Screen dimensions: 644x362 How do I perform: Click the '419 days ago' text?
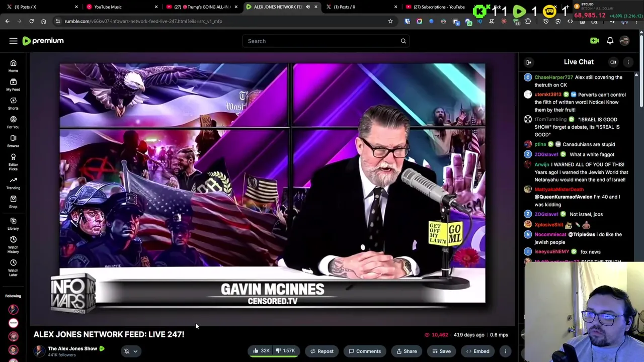(468, 335)
